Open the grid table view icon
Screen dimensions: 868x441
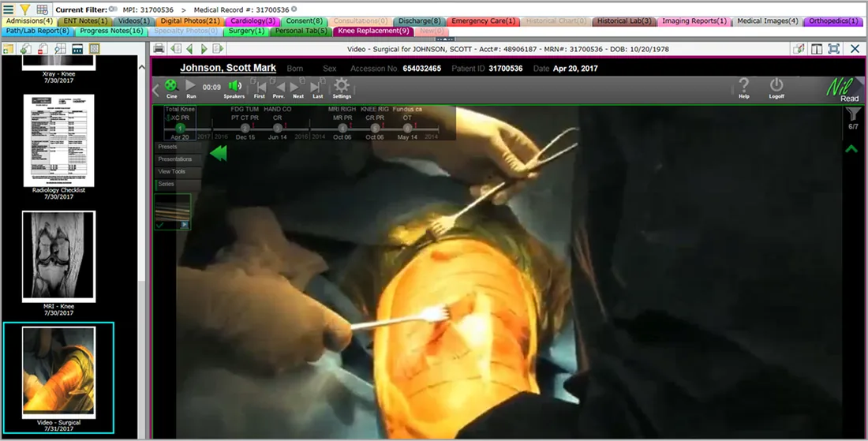tap(42, 9)
